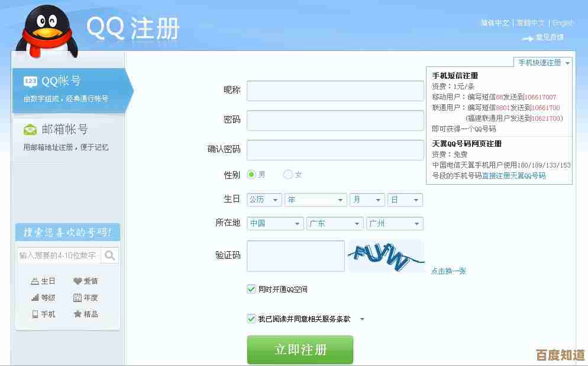Image resolution: width=588 pixels, height=366 pixels.
Task: Click the magnifier icon in the number search box
Action: coord(109,256)
